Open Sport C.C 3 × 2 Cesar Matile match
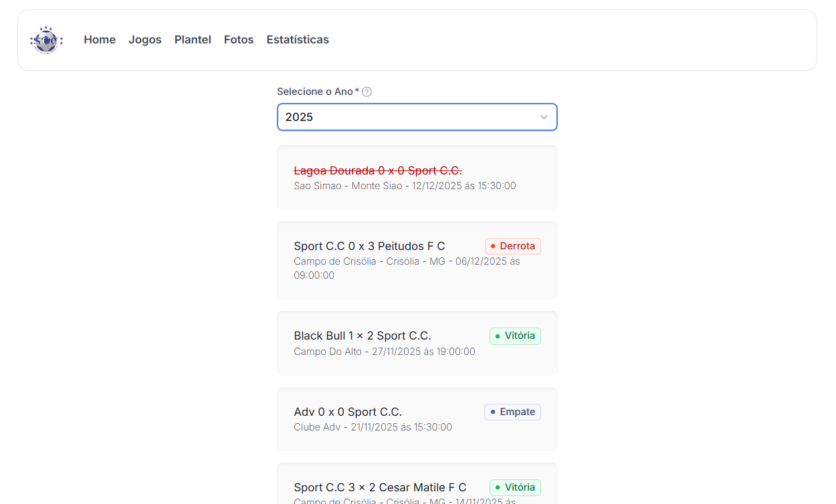The height and width of the screenshot is (504, 836). (x=380, y=487)
